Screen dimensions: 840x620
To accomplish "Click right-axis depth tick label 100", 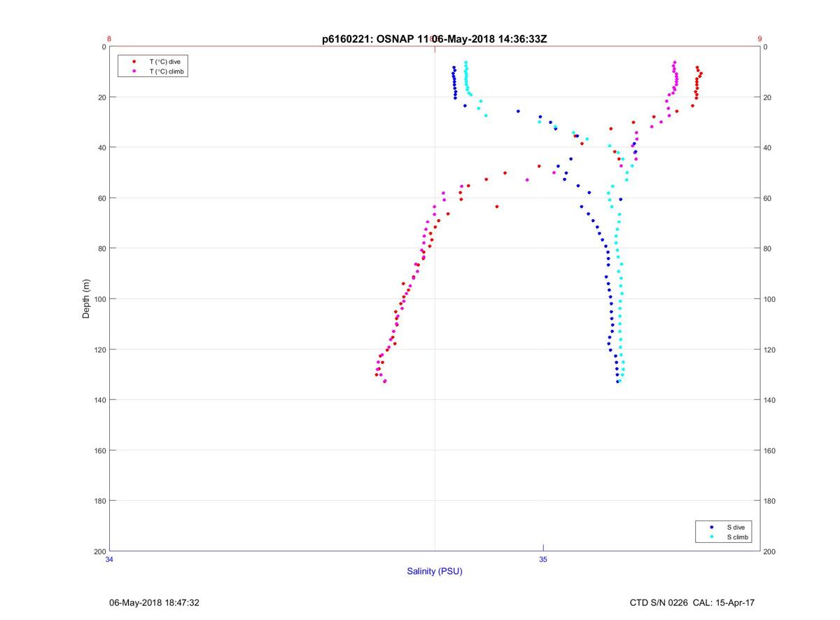I will [x=770, y=299].
